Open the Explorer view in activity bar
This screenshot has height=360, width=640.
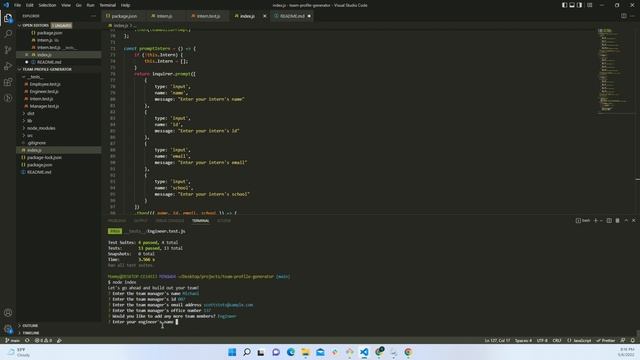point(8,18)
